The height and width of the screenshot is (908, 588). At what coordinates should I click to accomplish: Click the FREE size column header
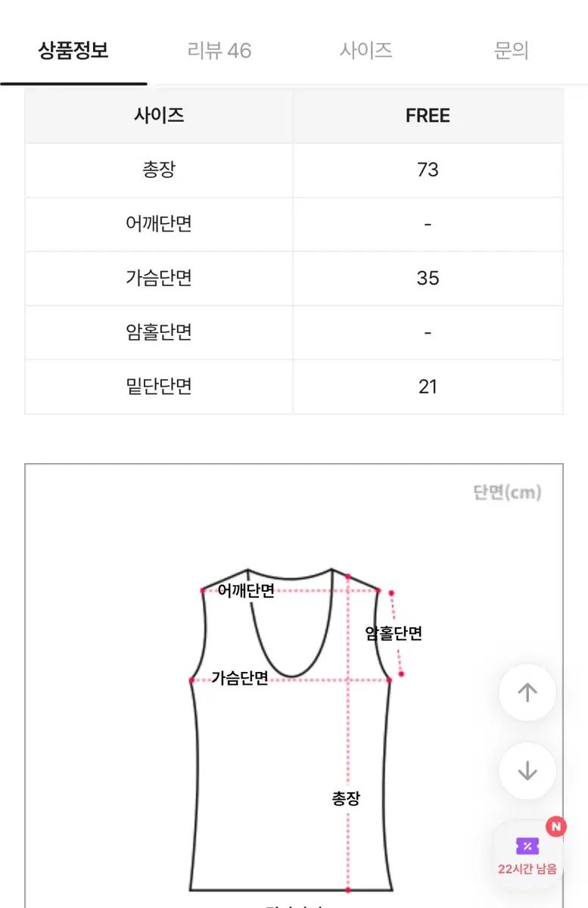click(428, 116)
